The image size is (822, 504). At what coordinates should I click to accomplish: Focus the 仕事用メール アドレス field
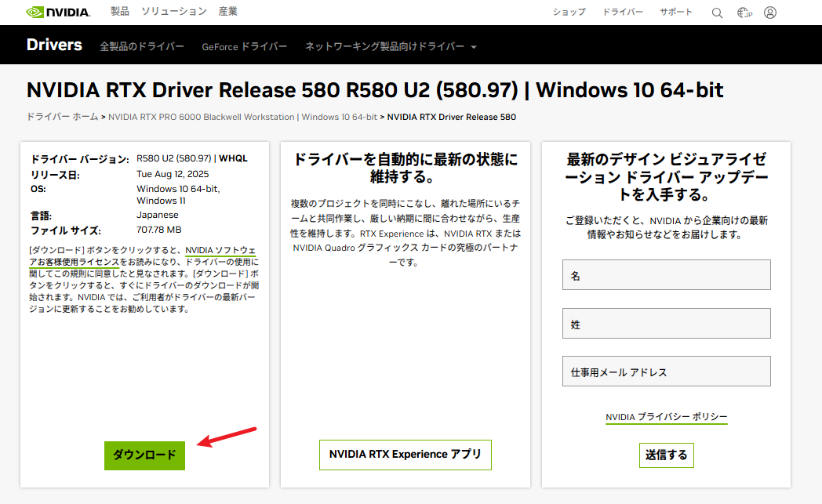pos(666,372)
